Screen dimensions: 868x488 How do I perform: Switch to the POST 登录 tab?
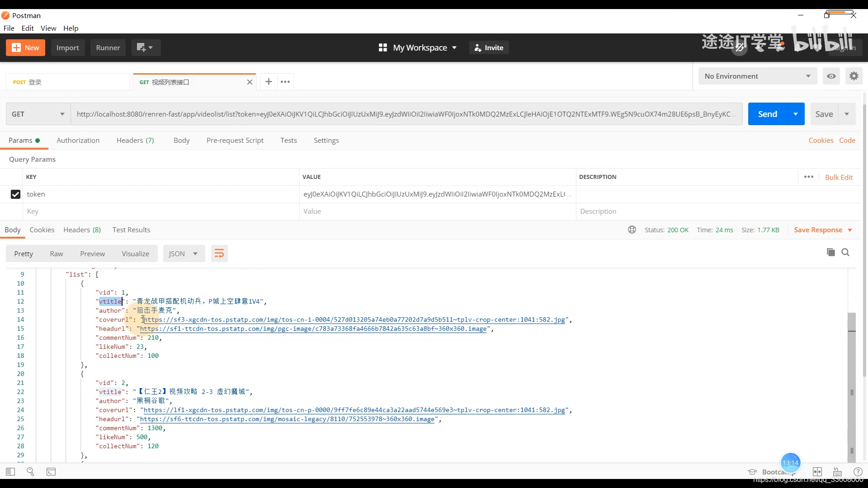point(68,82)
